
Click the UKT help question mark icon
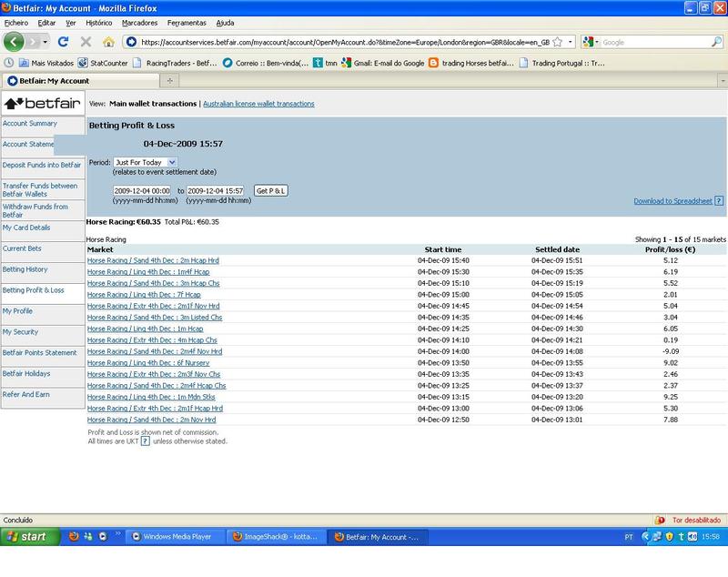tap(146, 441)
